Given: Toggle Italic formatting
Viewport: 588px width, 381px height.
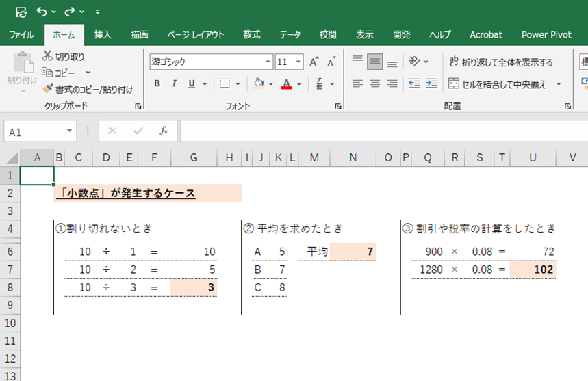Looking at the screenshot, I should click(x=174, y=83).
